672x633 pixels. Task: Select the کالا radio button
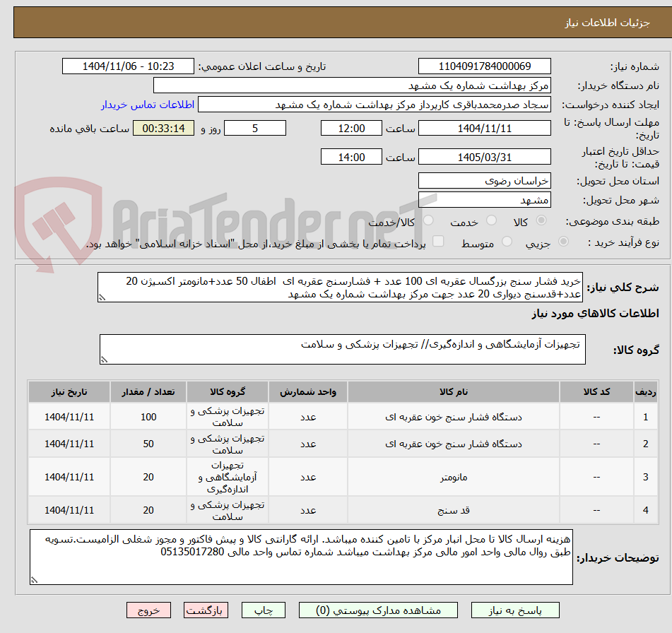(x=541, y=220)
